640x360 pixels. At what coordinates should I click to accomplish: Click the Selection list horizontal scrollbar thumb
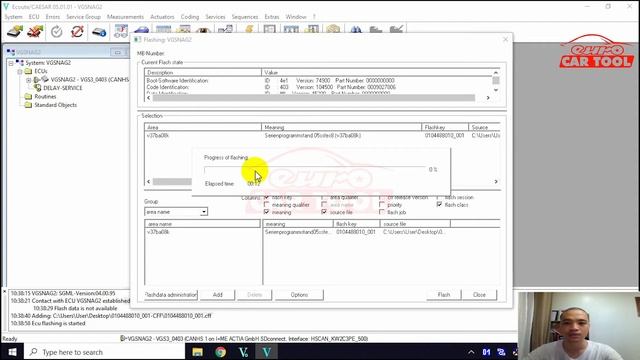(172, 182)
